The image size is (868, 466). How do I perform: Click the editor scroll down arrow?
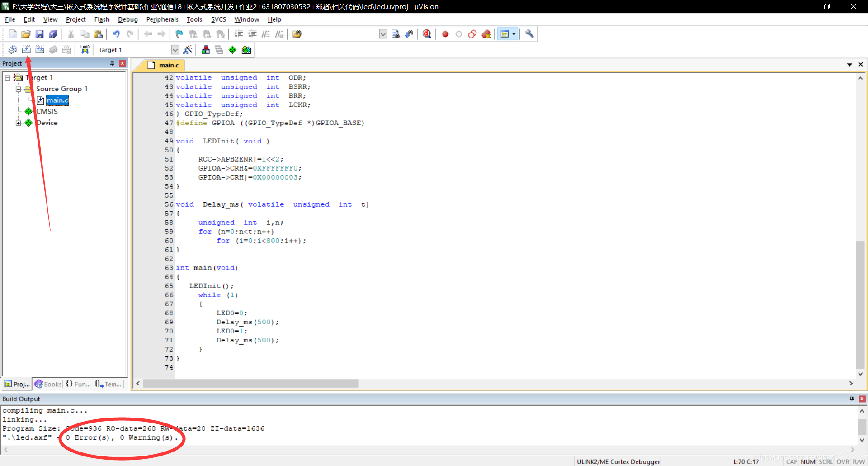(x=860, y=374)
